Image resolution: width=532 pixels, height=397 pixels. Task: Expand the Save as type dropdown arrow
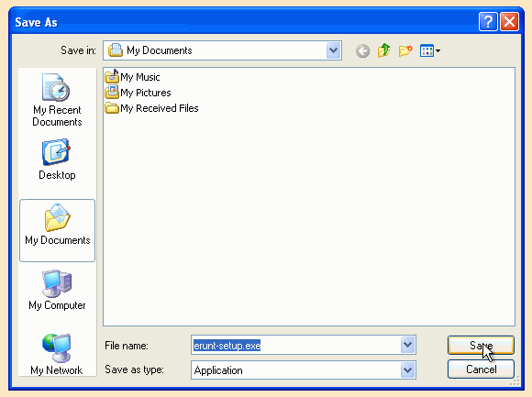[408, 369]
